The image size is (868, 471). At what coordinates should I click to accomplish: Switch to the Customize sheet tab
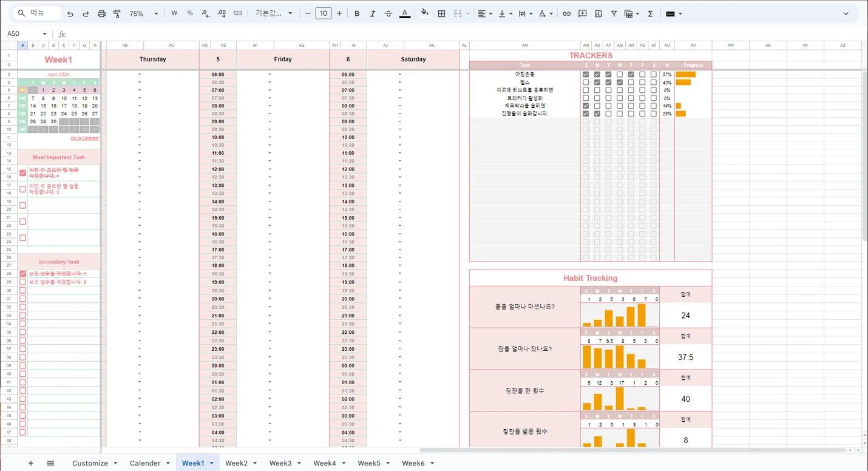(90, 463)
